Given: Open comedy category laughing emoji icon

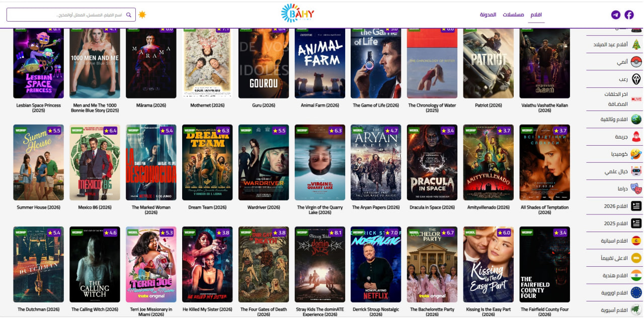Looking at the screenshot, I should pos(636,154).
